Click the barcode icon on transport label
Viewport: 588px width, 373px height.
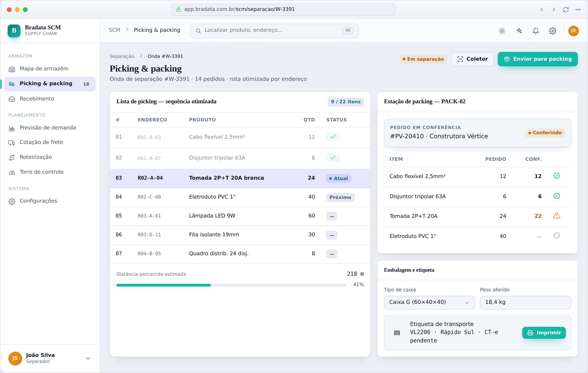coord(397,332)
